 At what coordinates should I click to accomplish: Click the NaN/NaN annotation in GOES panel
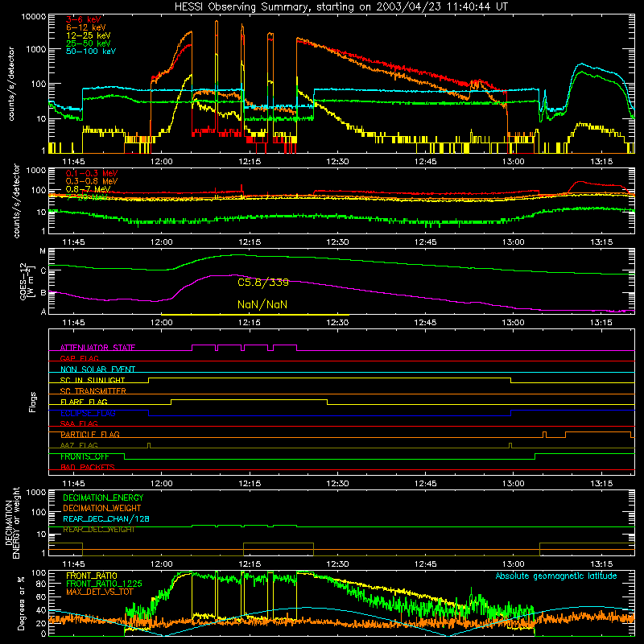click(x=262, y=304)
